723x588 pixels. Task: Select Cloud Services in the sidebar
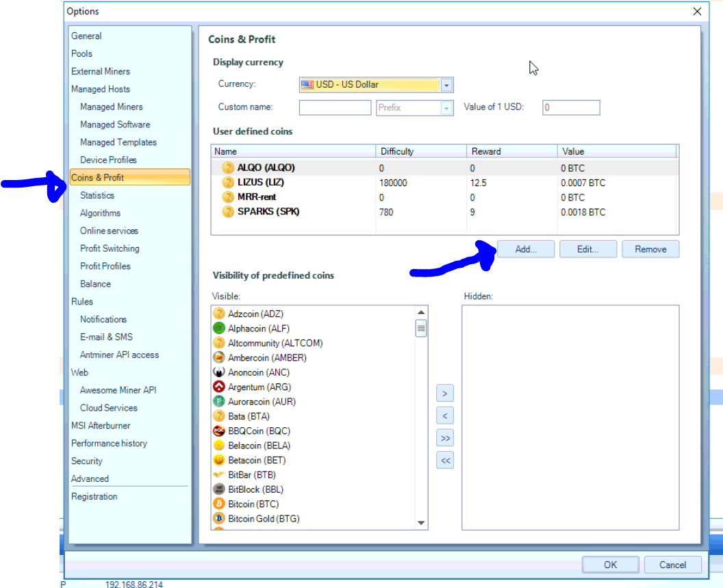coord(109,408)
